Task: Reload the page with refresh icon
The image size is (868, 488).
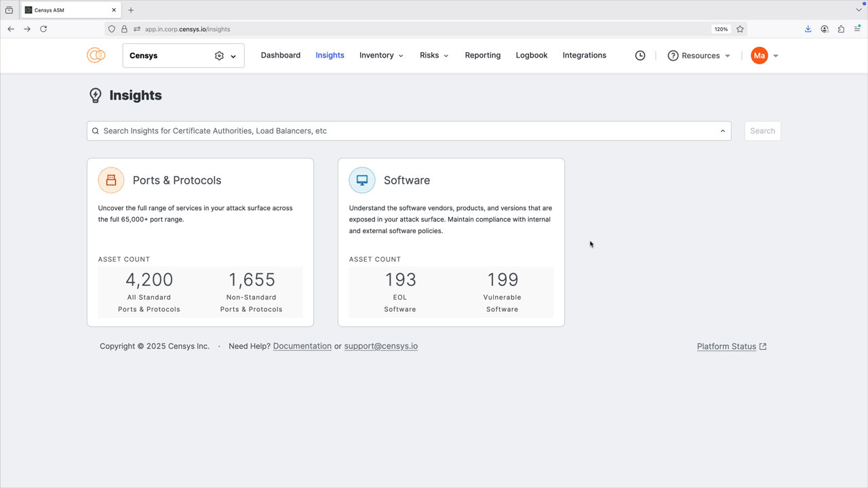Action: (x=43, y=29)
